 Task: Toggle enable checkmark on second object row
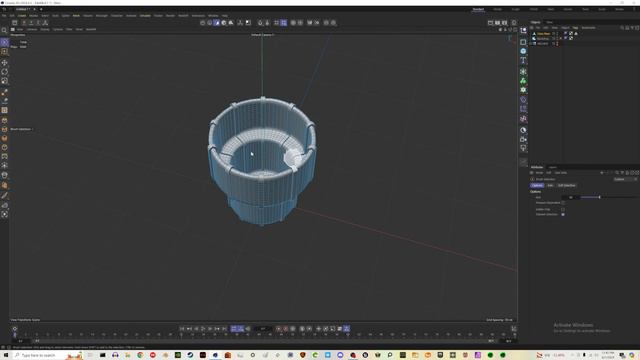[x=561, y=38]
